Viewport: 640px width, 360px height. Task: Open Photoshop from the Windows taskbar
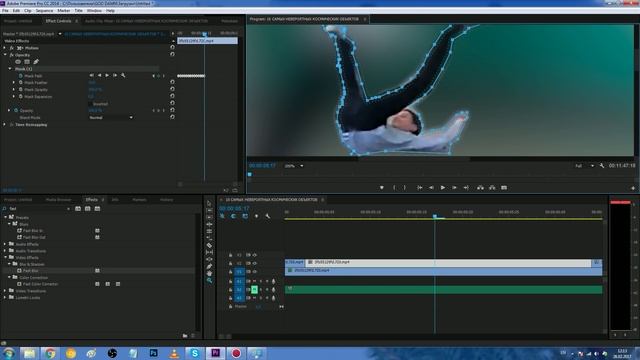(x=153, y=353)
